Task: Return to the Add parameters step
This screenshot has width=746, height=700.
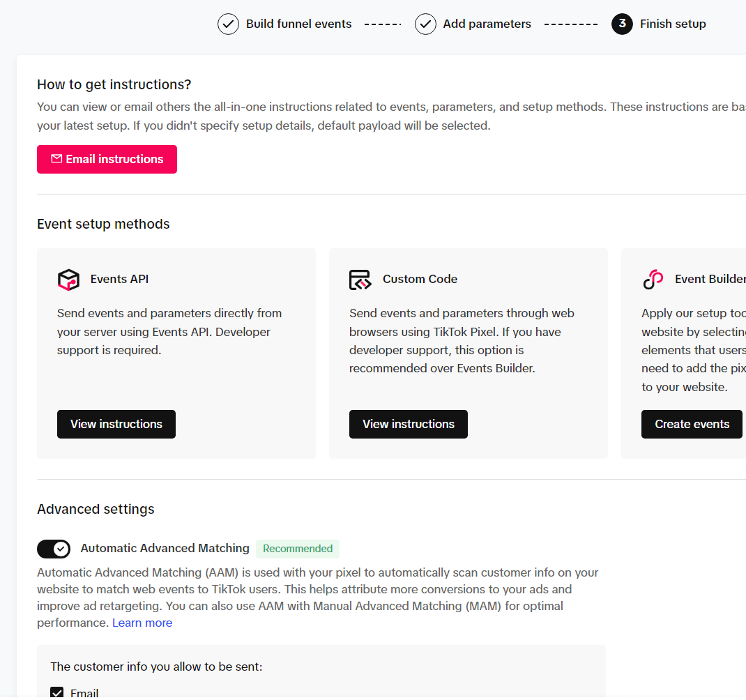Action: pyautogui.click(x=487, y=24)
